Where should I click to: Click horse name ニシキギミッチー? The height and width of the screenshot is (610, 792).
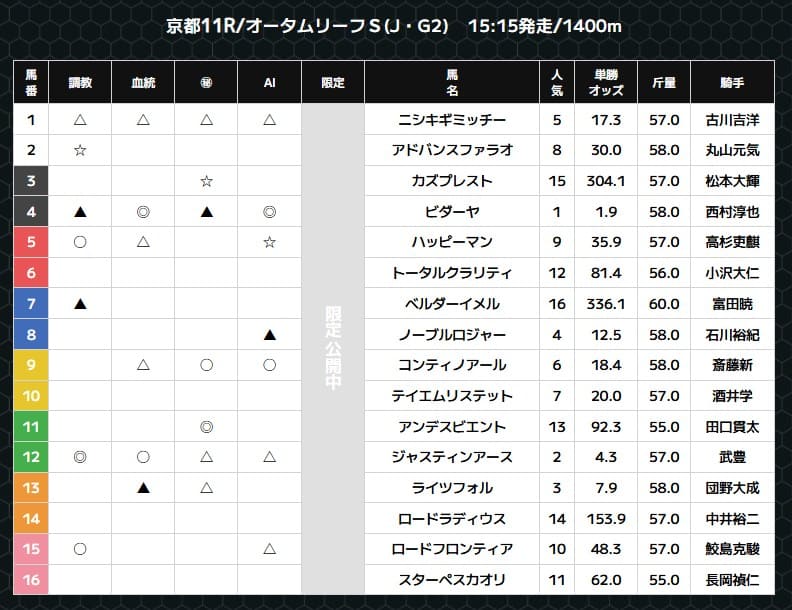tap(452, 120)
